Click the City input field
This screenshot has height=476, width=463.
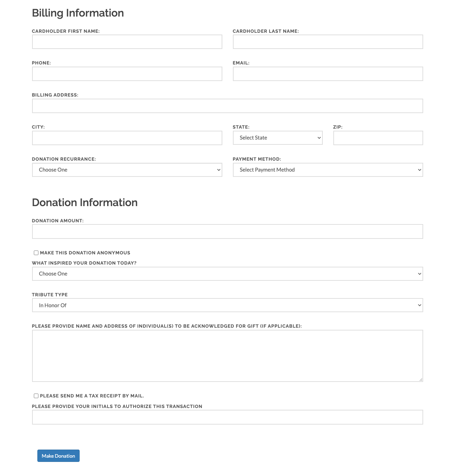point(127,138)
